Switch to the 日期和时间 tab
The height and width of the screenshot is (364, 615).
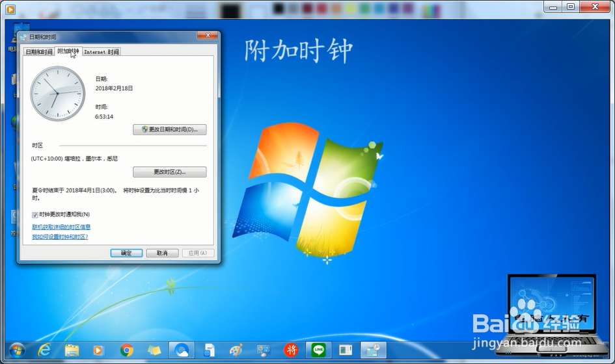click(x=39, y=52)
